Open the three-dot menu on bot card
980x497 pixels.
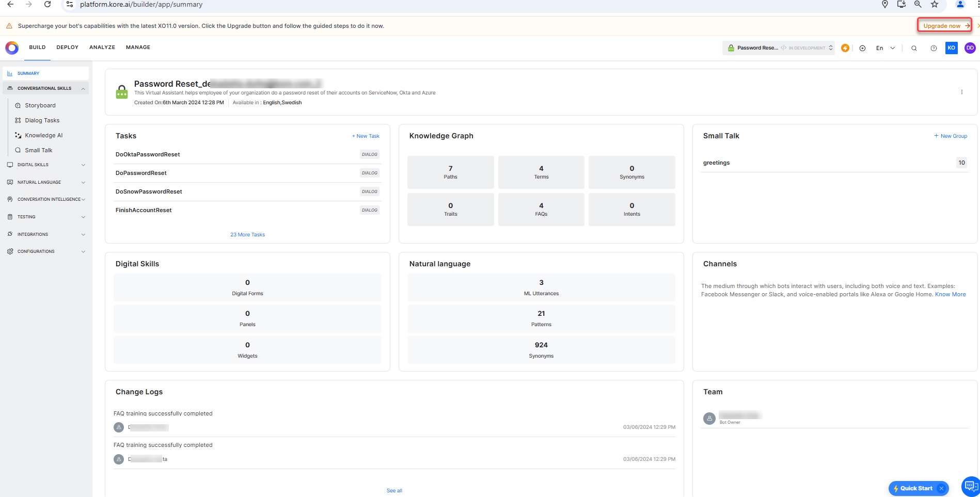[x=961, y=92]
